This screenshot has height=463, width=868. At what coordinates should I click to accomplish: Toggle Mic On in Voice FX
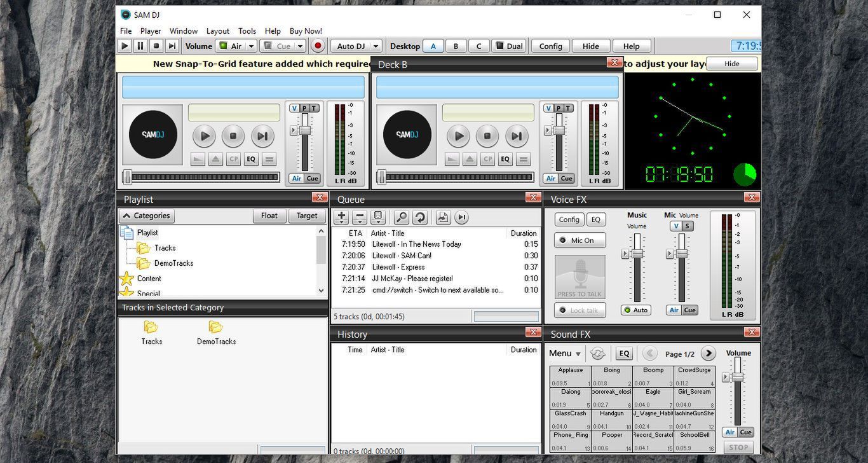580,240
